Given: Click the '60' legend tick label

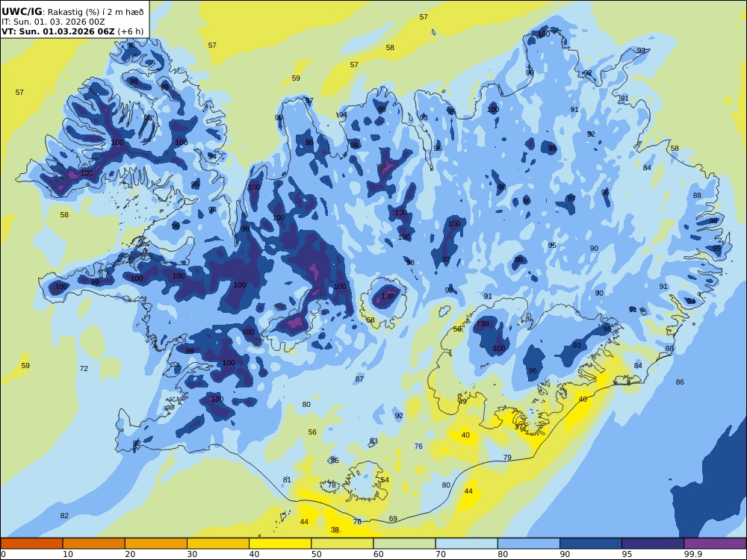Looking at the screenshot, I should tap(378, 554).
